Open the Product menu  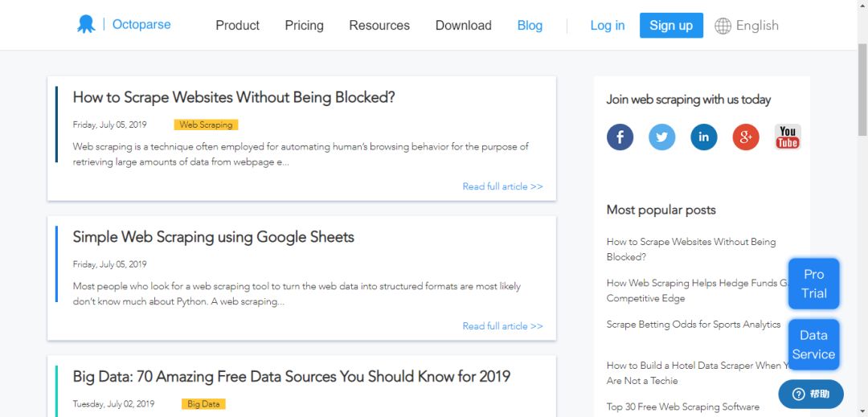[237, 25]
